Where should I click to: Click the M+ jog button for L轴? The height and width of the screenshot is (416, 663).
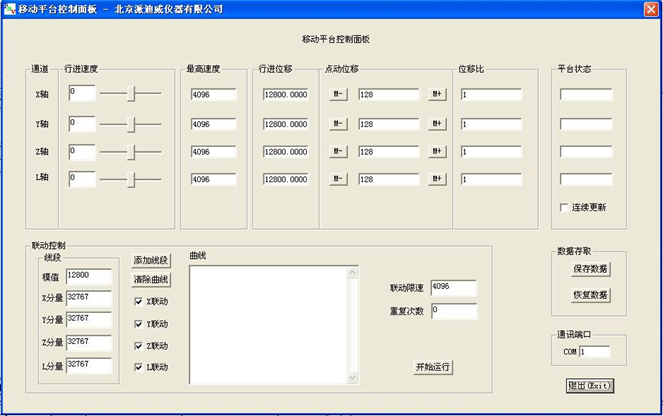[436, 180]
